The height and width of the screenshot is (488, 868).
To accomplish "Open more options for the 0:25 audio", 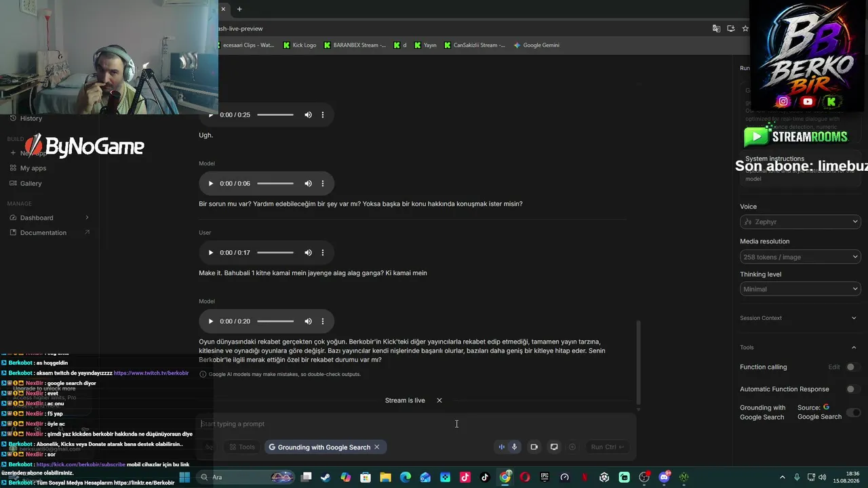I will tap(323, 115).
